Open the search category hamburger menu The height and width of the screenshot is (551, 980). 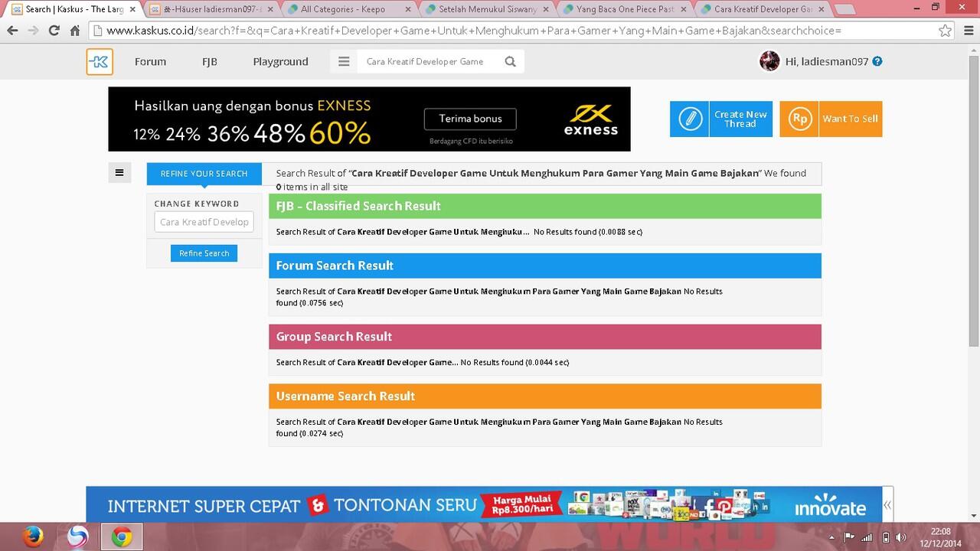[344, 62]
